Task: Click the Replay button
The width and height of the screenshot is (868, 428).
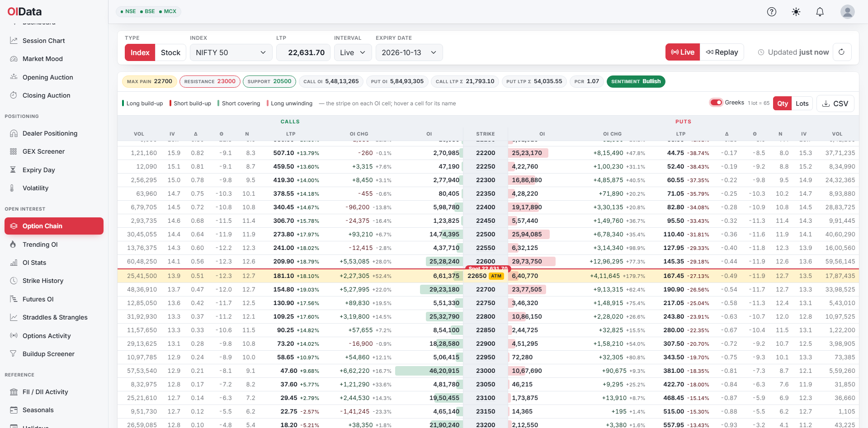Action: [x=722, y=52]
